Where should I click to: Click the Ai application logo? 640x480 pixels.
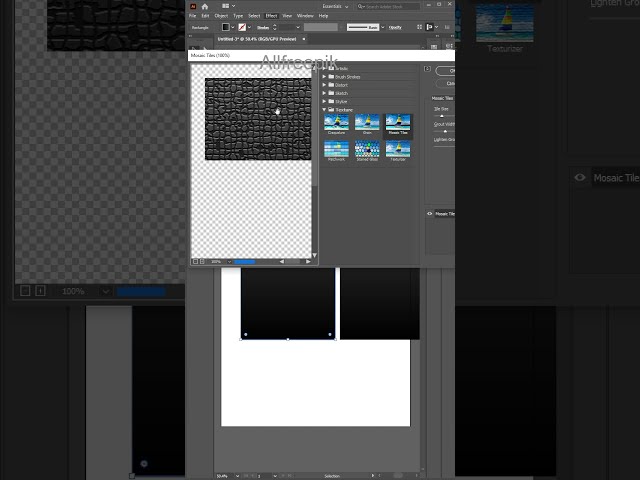(193, 6)
